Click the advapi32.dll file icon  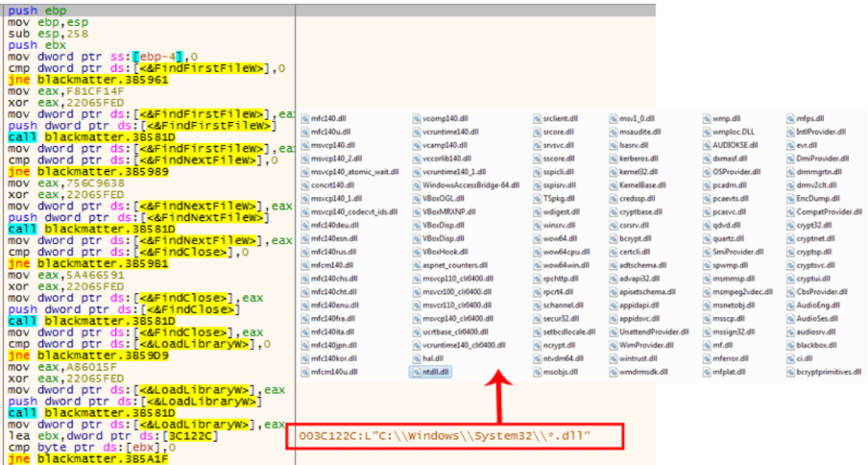[x=615, y=278]
